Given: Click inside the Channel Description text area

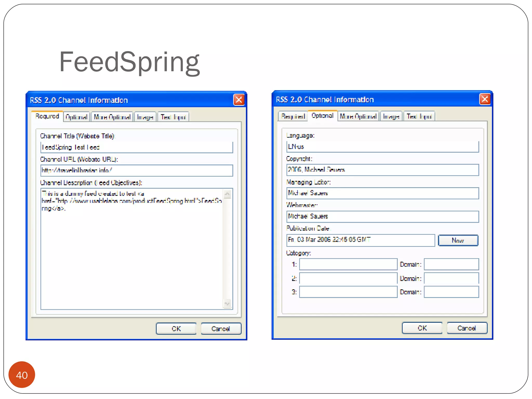Looking at the screenshot, I should pyautogui.click(x=132, y=249).
